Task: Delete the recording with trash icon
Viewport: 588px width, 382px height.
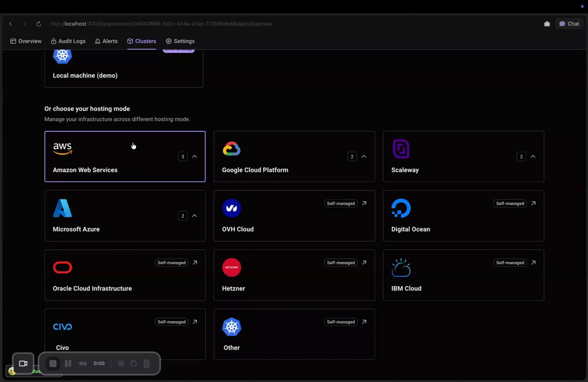Action: point(147,364)
